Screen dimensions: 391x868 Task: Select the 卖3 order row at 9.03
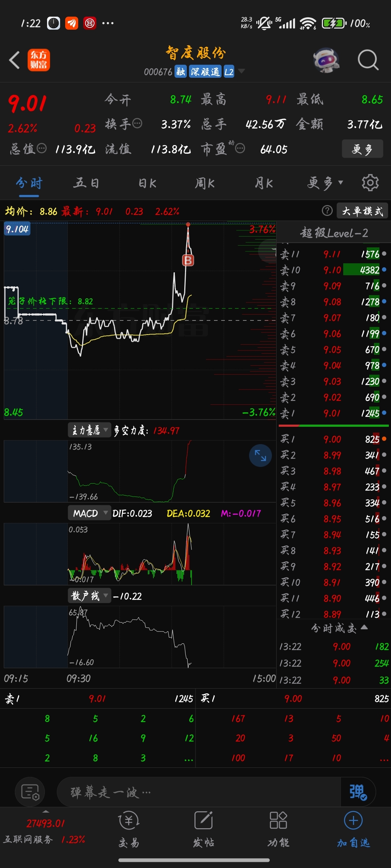point(333,381)
